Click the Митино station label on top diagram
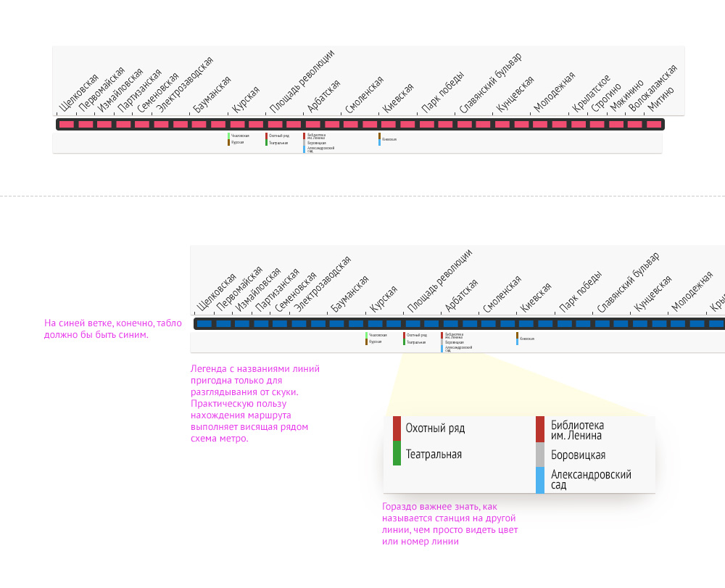This screenshot has width=725, height=588. pyautogui.click(x=661, y=99)
